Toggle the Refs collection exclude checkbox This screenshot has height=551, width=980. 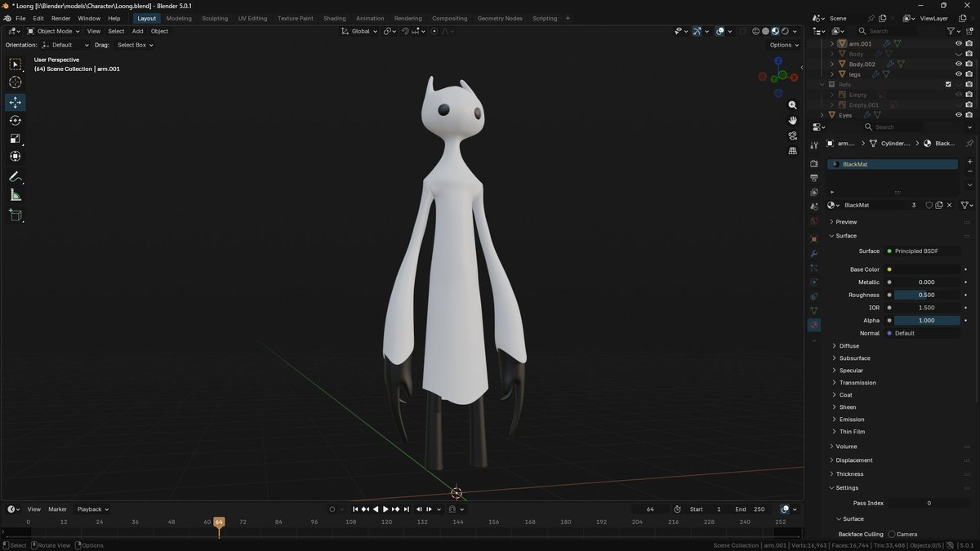[948, 84]
